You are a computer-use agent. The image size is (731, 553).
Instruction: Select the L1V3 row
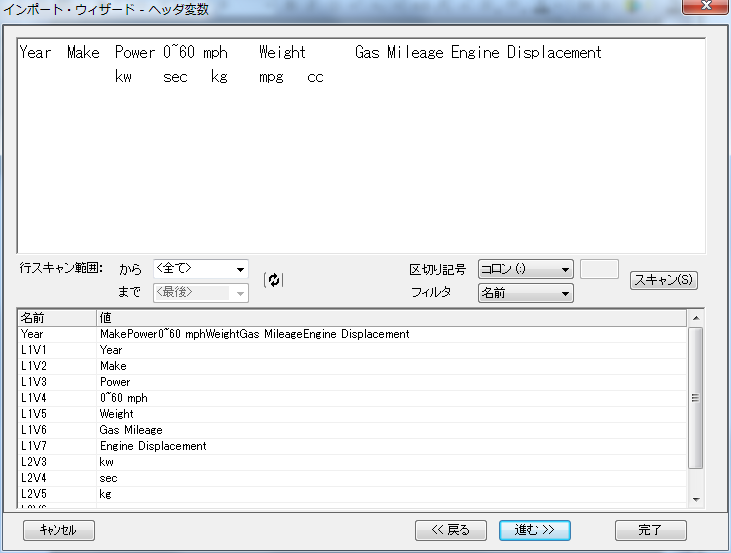point(352,382)
